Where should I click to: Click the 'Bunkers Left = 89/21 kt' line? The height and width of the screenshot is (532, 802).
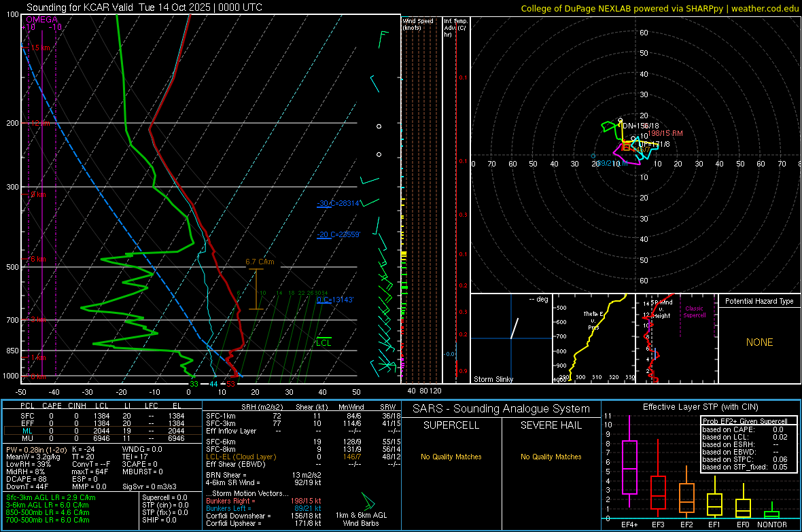264,508
